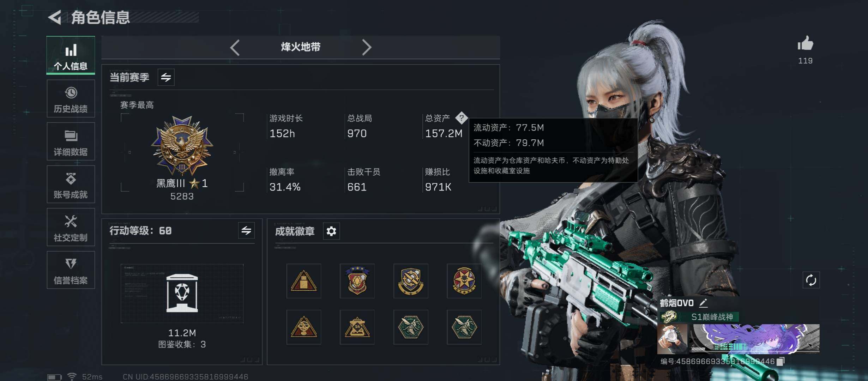Open the 历史战绩 sidebar tab

(x=71, y=99)
